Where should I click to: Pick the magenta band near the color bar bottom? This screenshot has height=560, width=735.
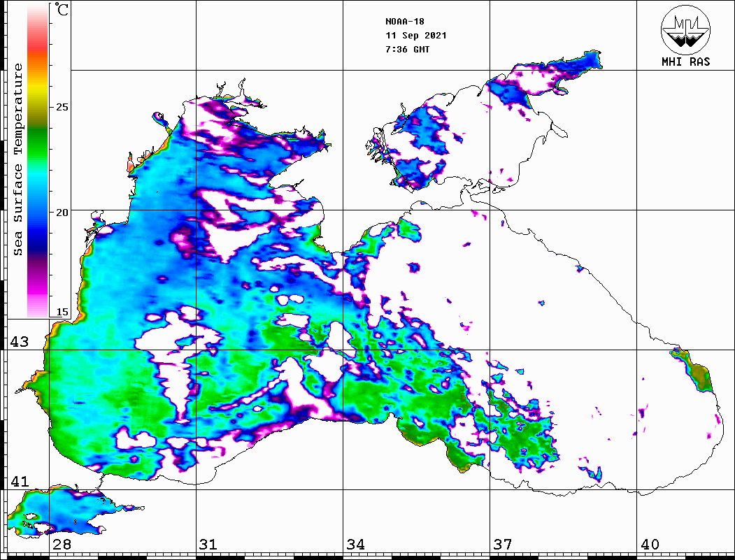click(37, 287)
